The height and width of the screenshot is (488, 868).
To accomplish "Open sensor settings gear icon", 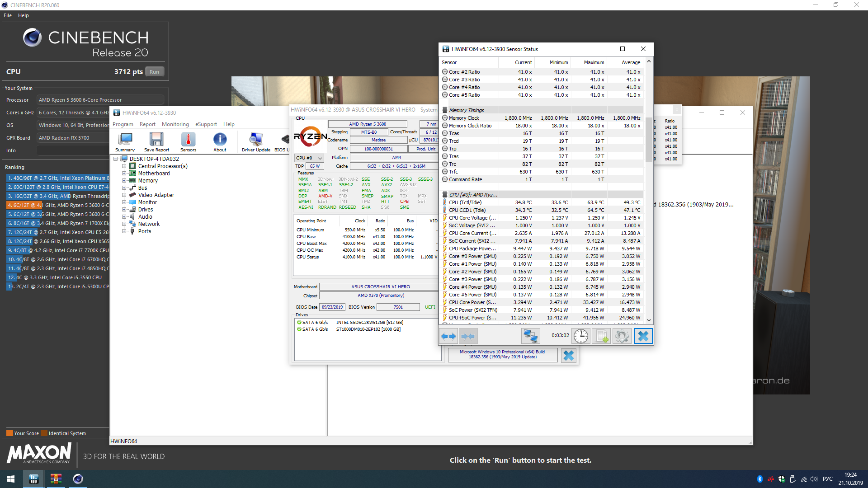I will [x=622, y=336].
